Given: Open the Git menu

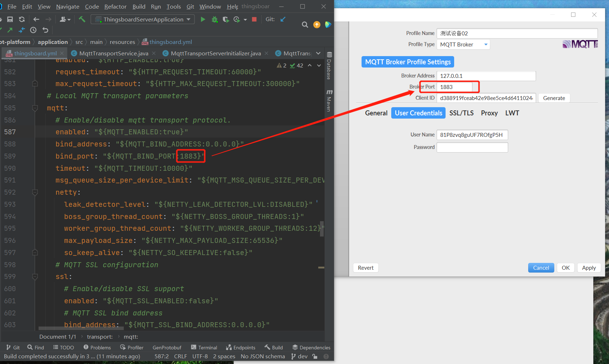Looking at the screenshot, I should pos(190,6).
